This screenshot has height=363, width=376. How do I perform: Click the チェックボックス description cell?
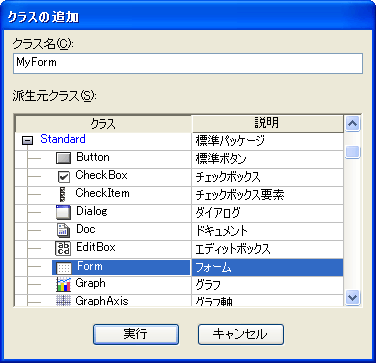pos(267,177)
